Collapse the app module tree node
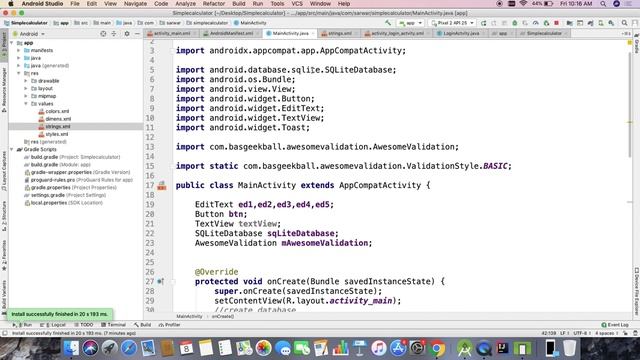 tap(12, 43)
